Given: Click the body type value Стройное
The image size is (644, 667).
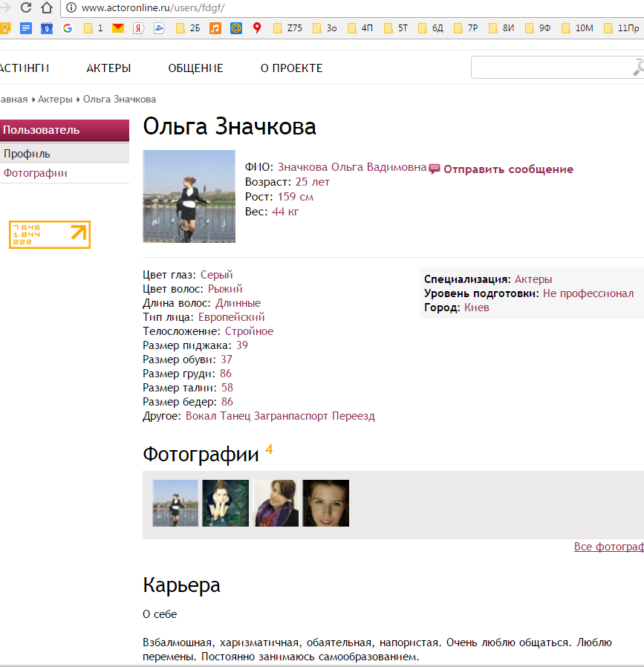Looking at the screenshot, I should [250, 331].
